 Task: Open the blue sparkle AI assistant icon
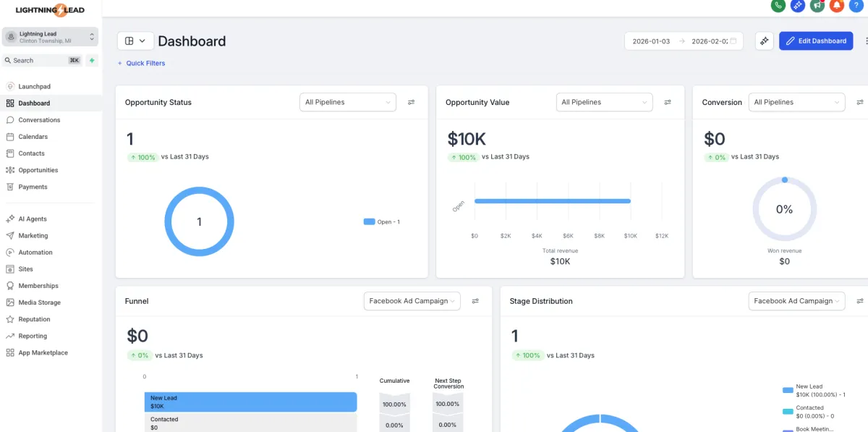(x=798, y=5)
